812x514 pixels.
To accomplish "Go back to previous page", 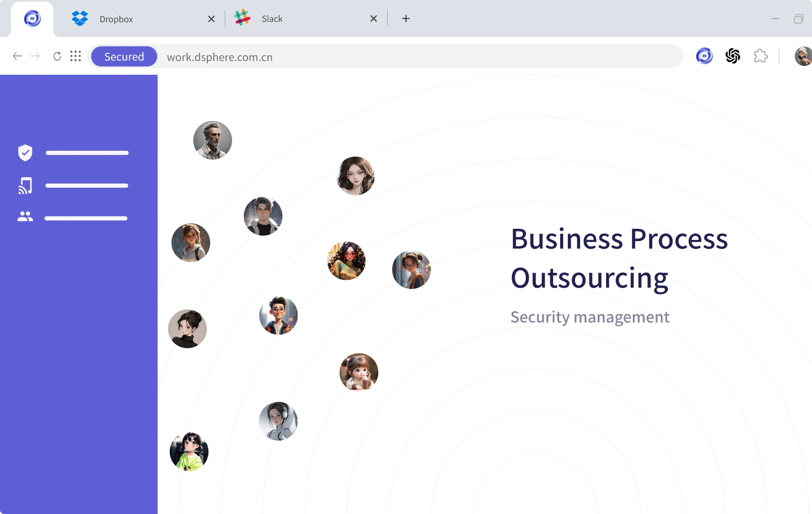I will pos(17,56).
